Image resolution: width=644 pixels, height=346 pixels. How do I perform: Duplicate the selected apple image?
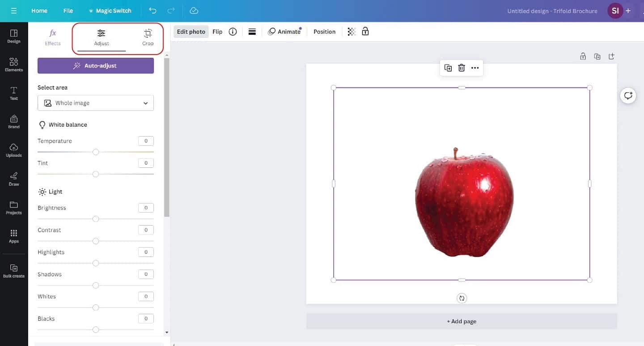pyautogui.click(x=448, y=68)
